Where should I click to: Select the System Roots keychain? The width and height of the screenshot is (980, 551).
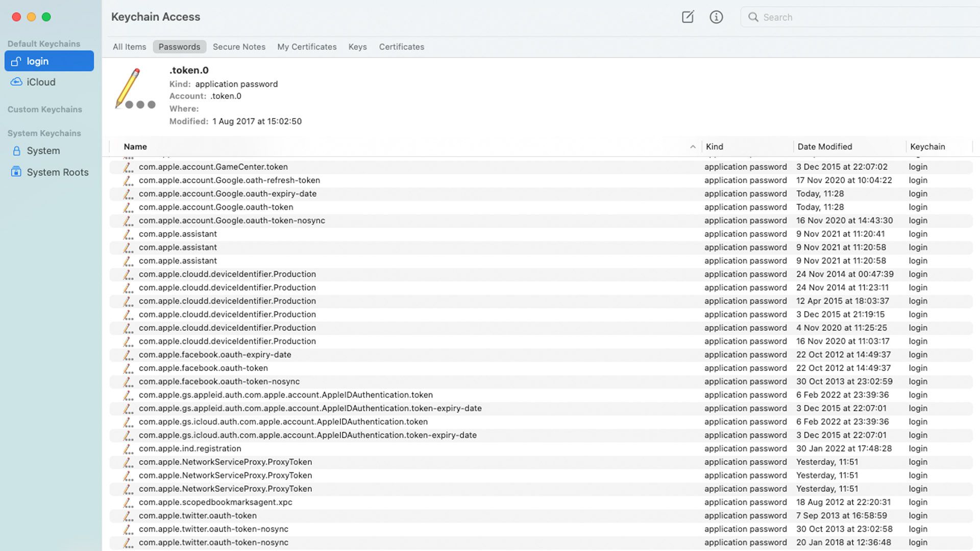57,172
